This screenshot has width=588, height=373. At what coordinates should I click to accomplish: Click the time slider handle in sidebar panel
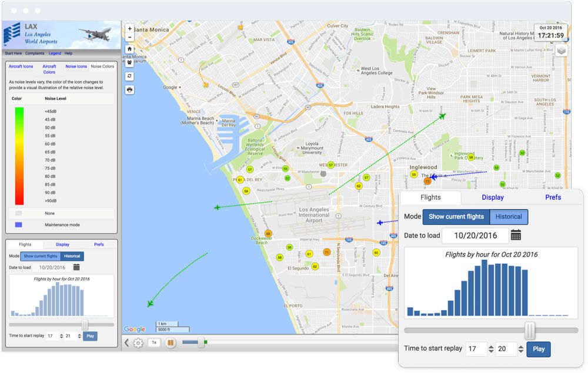pos(85,325)
